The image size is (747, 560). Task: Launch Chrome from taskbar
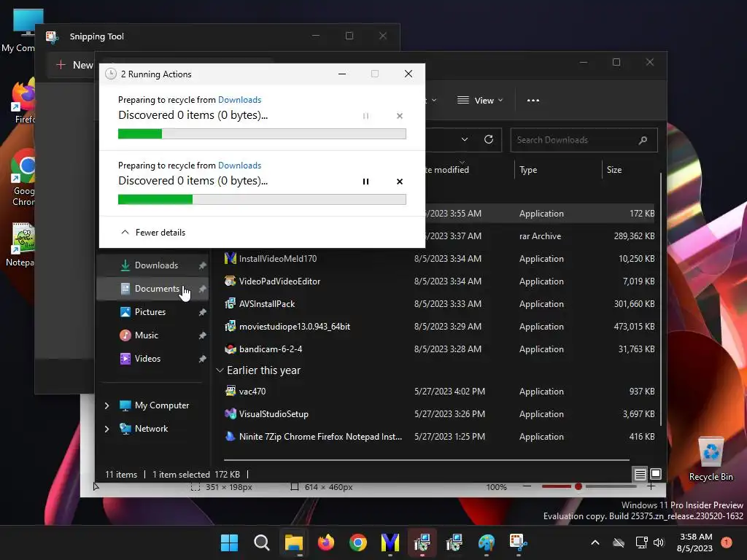click(358, 542)
